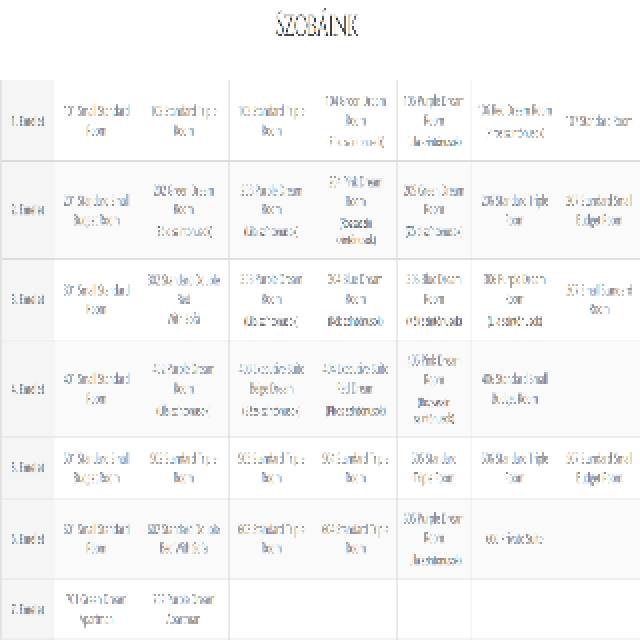The image size is (640, 640).
Task: Select the 505 Standard Triple Room link
Action: coord(433,468)
